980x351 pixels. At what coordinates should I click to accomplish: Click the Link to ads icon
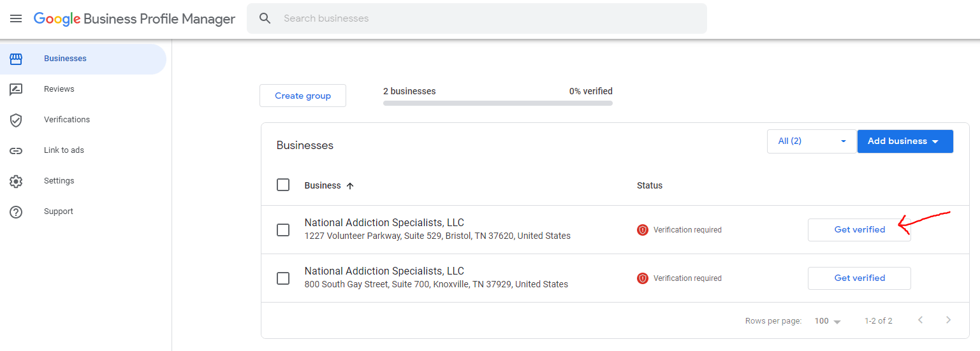coord(16,150)
